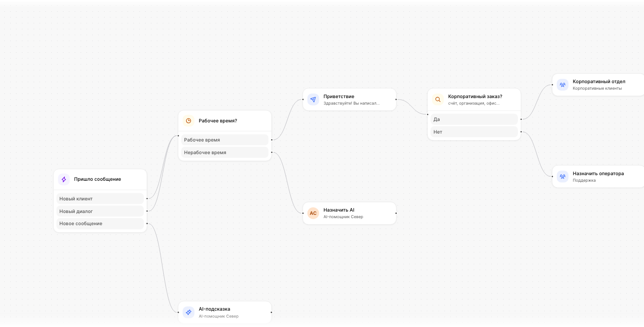Open the Назначить оператора node title
This screenshot has width=644, height=327.
click(x=598, y=174)
